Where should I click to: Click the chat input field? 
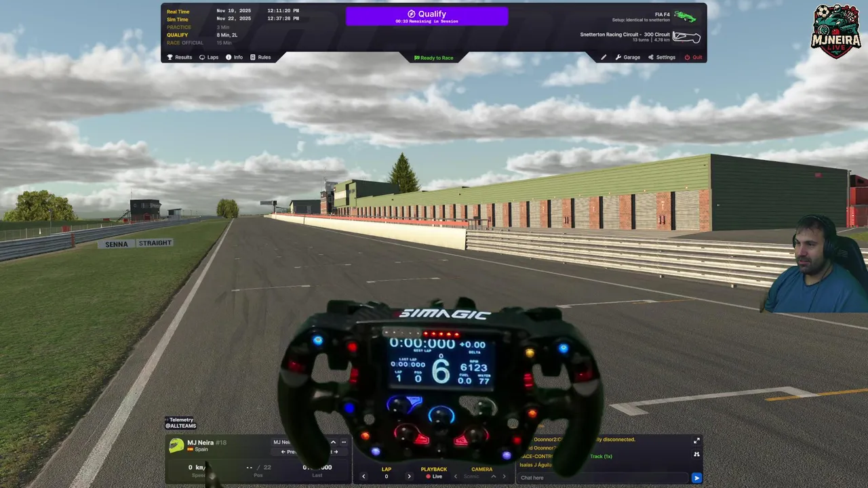pyautogui.click(x=602, y=478)
